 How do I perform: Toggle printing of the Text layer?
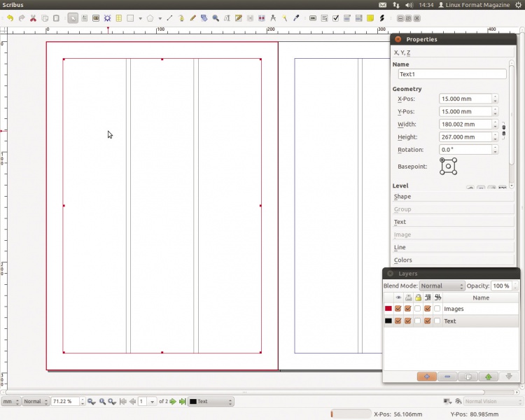pos(408,321)
